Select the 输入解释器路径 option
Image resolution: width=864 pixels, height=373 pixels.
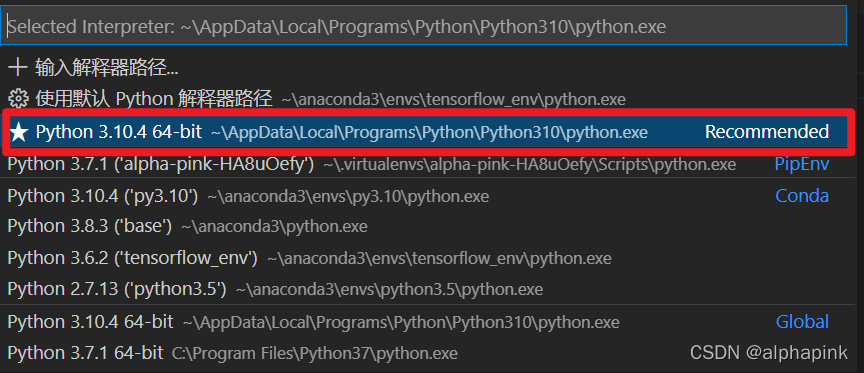(x=106, y=68)
